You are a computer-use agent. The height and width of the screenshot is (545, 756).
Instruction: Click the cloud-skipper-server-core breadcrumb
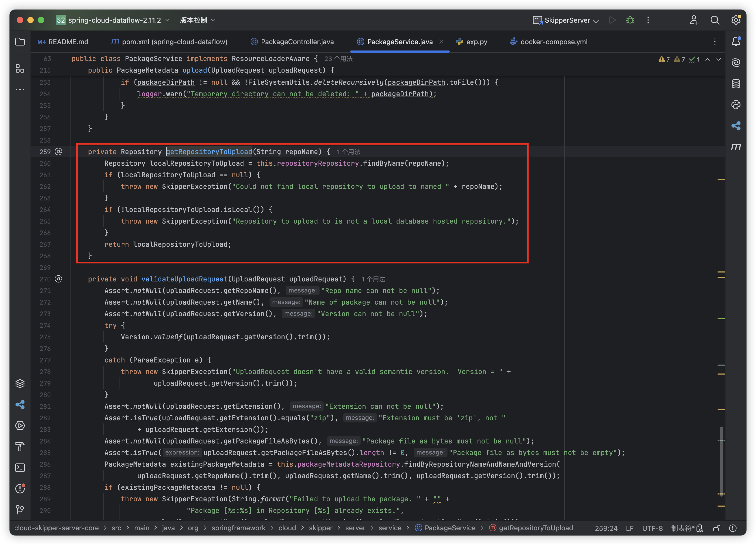coord(56,528)
